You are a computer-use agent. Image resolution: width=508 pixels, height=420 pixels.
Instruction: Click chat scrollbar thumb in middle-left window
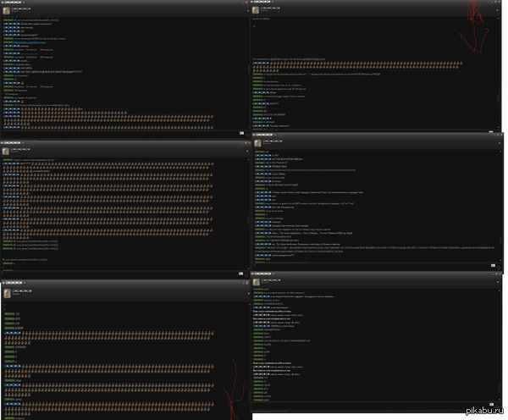pyautogui.click(x=248, y=221)
